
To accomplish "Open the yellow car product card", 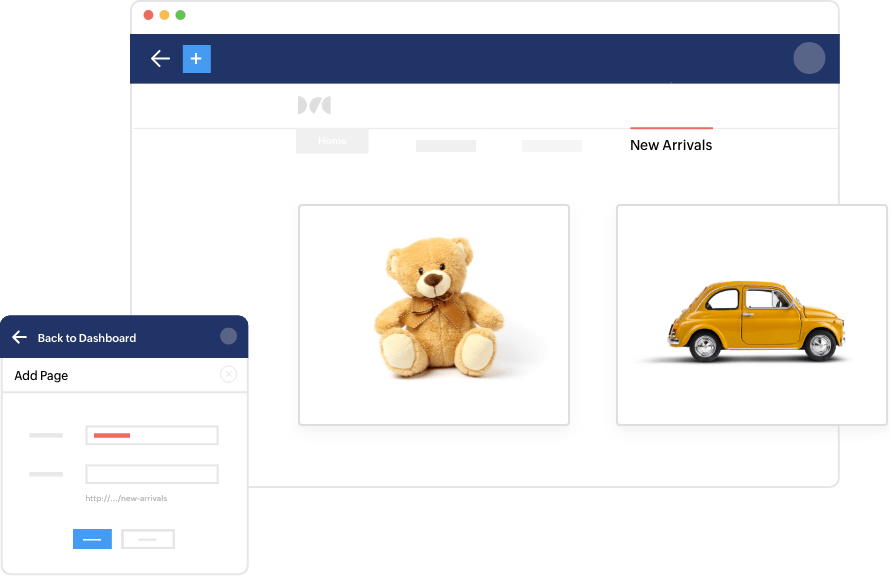I will [x=752, y=315].
